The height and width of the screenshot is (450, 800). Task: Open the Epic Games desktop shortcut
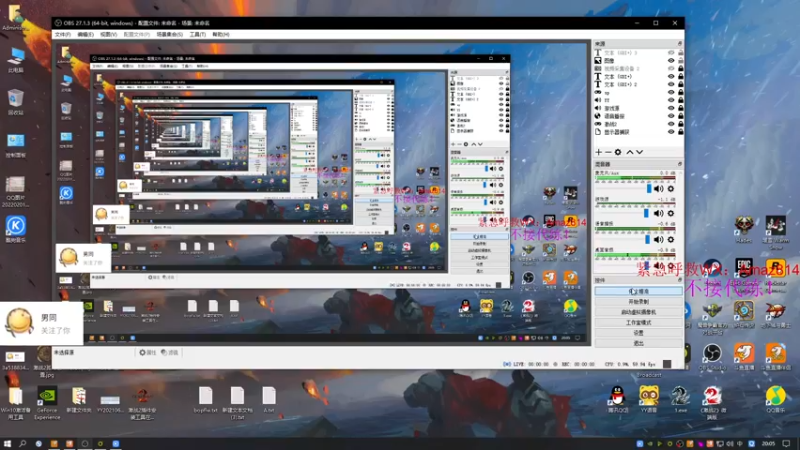tap(744, 270)
